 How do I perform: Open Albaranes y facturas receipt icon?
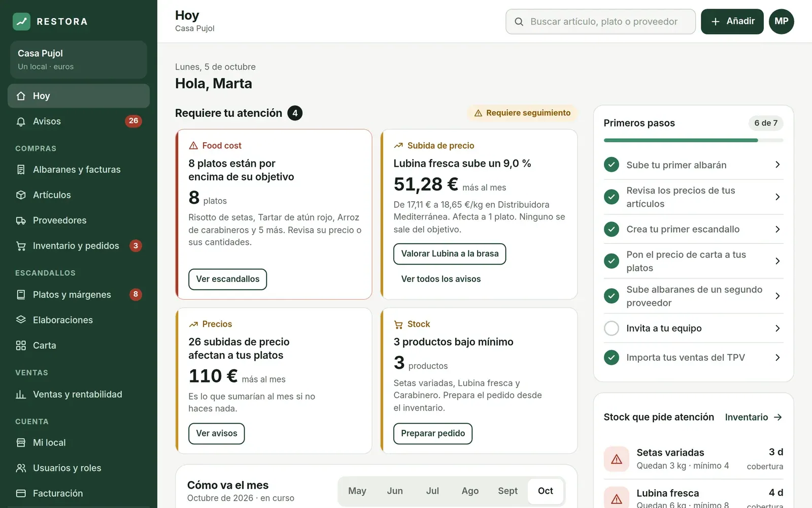pyautogui.click(x=21, y=170)
